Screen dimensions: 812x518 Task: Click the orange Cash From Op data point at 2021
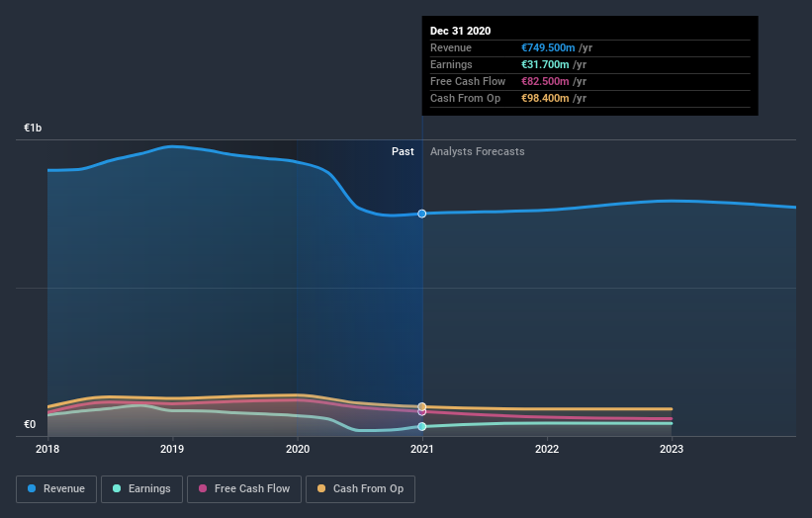point(422,406)
